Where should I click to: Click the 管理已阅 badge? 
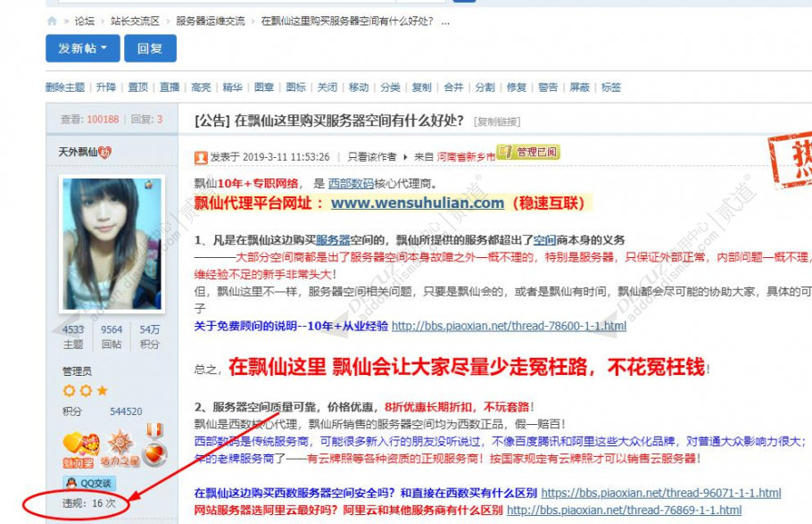[x=528, y=152]
